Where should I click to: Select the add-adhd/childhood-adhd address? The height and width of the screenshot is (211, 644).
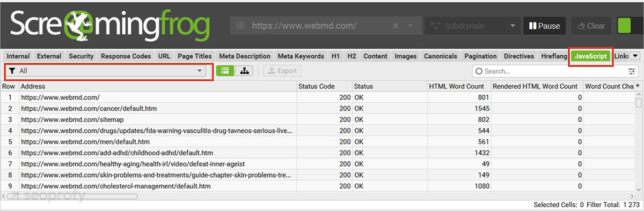158,153
